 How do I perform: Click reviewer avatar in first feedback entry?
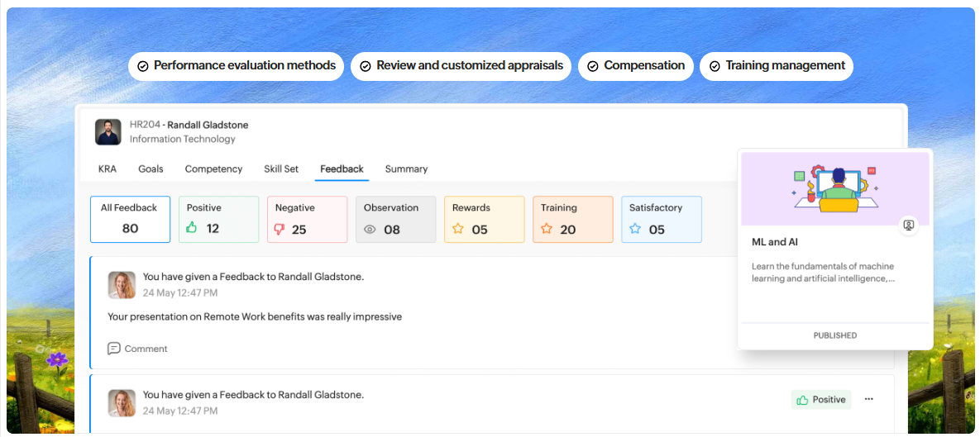click(x=122, y=285)
